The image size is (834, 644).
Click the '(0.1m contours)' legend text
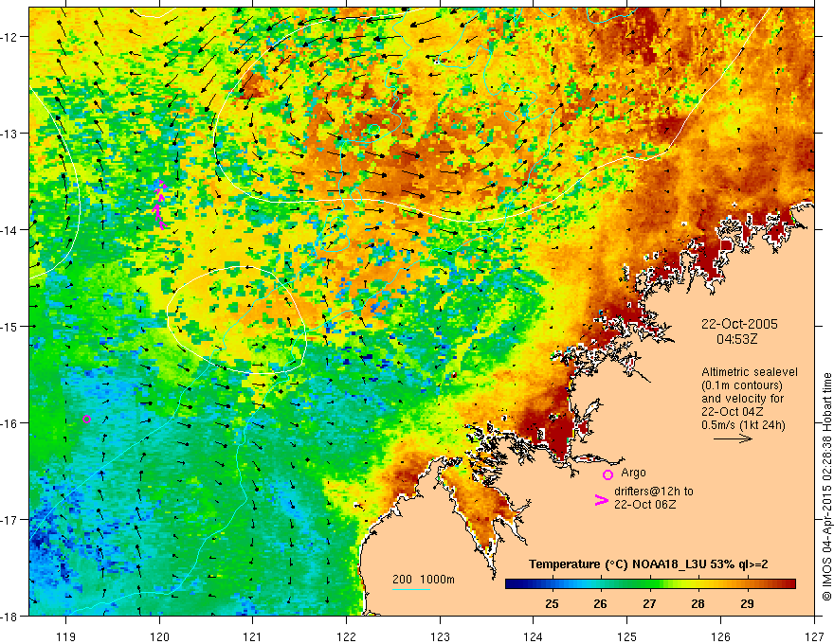(x=742, y=385)
